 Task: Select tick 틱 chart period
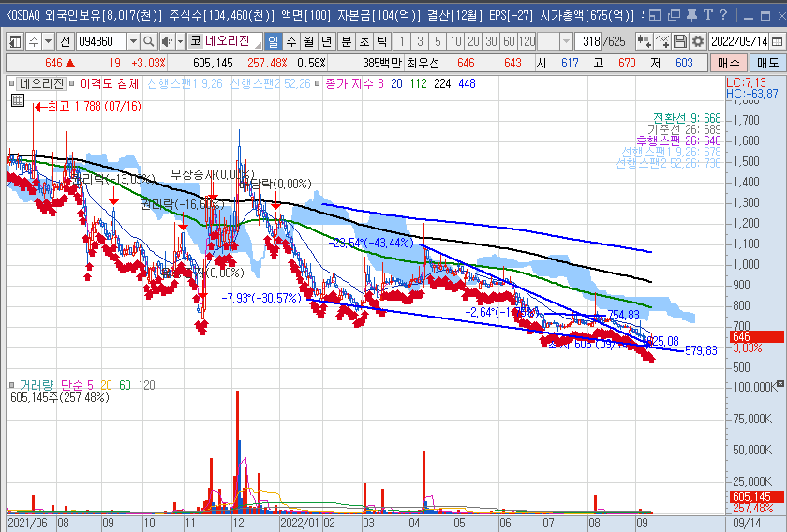tap(382, 41)
